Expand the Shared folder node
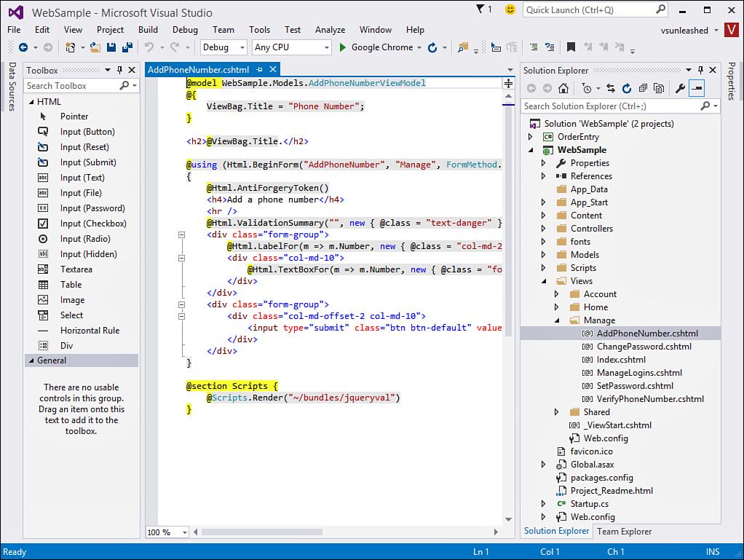Viewport: 744px width, 560px height. point(557,412)
